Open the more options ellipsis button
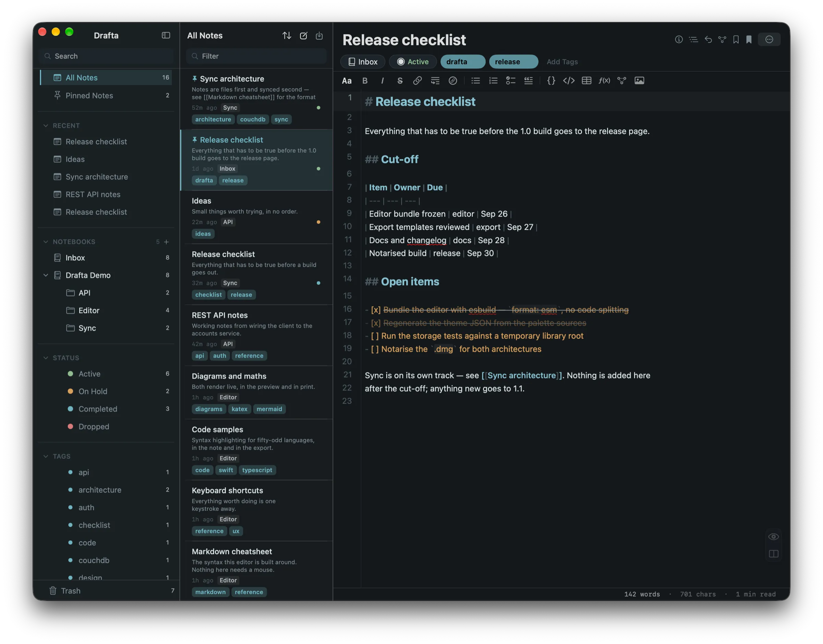 (x=769, y=39)
